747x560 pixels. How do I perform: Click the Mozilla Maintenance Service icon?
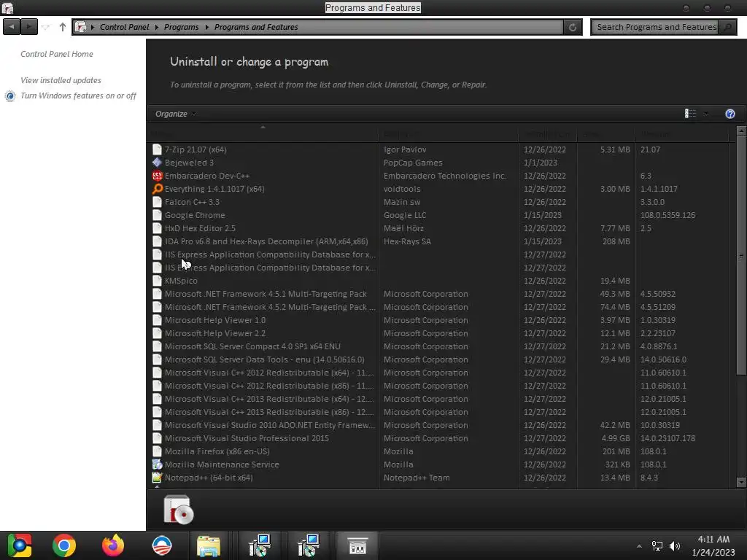[x=158, y=464]
